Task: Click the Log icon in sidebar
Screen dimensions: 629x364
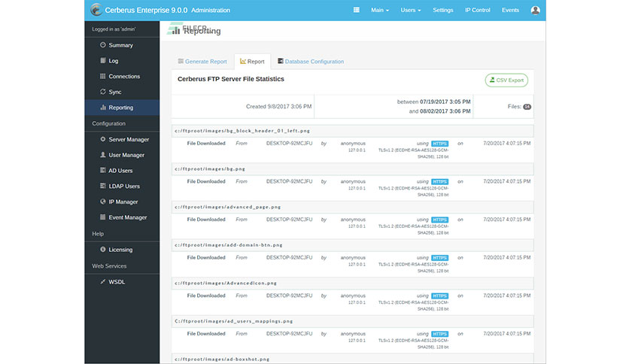Action: point(102,60)
